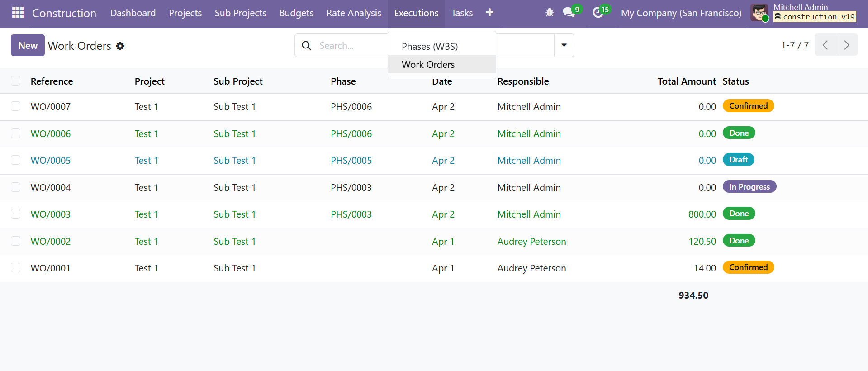The image size is (868, 371).
Task: Select checkbox for WO/0007 row
Action: click(x=16, y=106)
